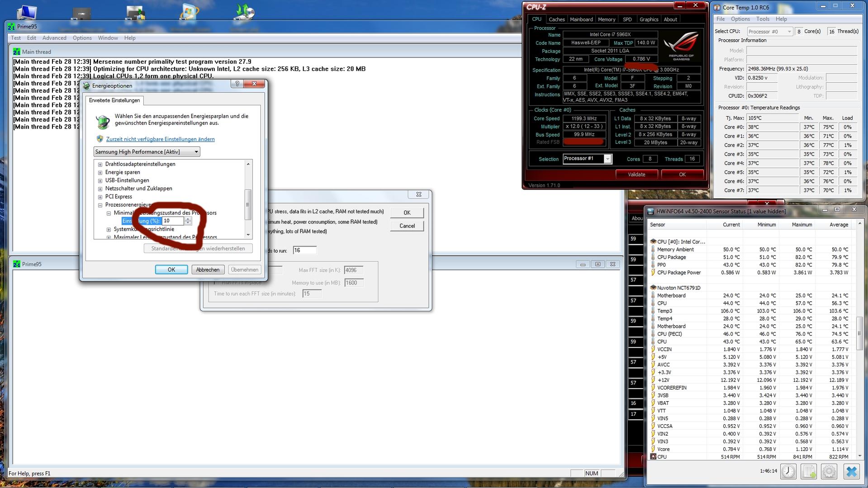Viewport: 868px width, 488px height.
Task: Open Core Temp Tools menu
Action: click(763, 19)
